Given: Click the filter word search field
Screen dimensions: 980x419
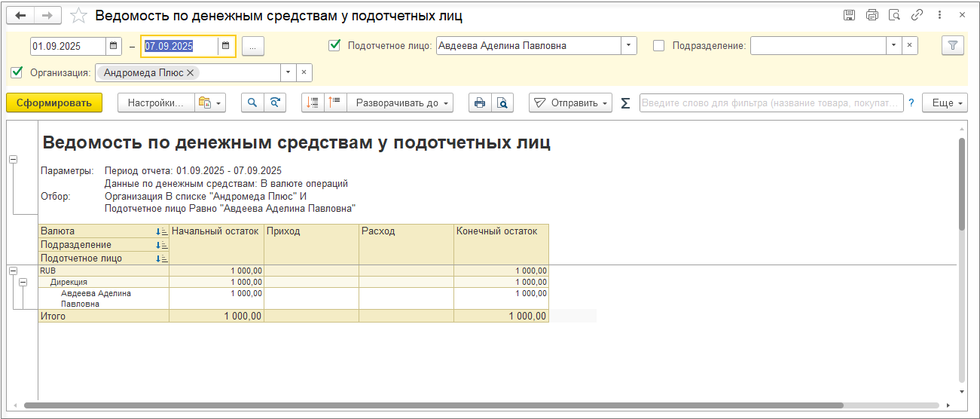Looking at the screenshot, I should click(x=771, y=103).
